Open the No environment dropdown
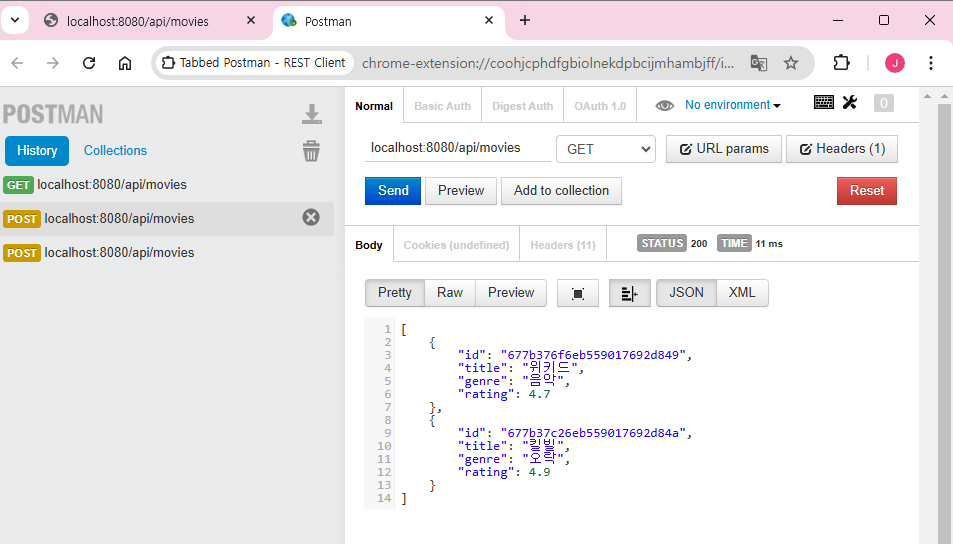The height and width of the screenshot is (544, 953). [732, 105]
